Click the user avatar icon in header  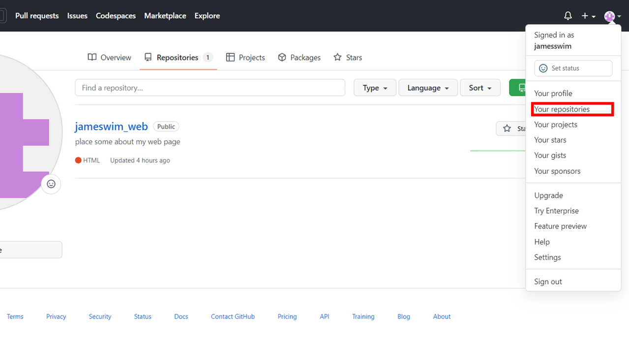tap(610, 16)
